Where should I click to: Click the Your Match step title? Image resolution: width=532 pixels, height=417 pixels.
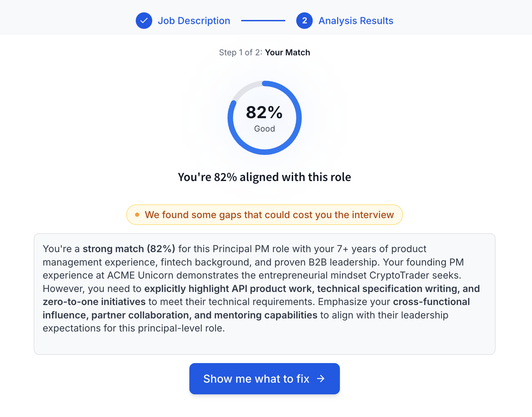287,53
